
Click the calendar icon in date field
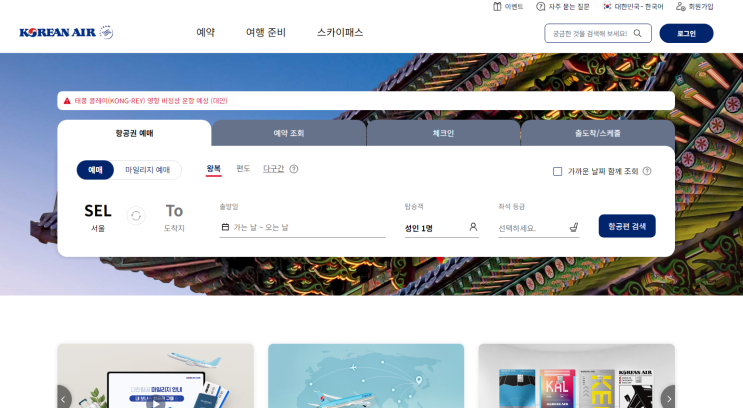click(225, 227)
